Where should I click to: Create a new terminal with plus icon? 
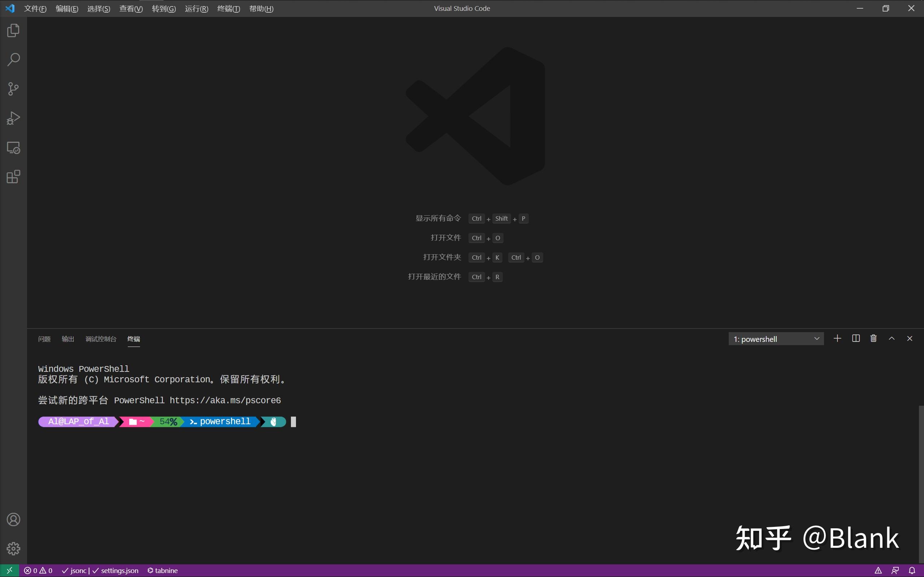[837, 339]
